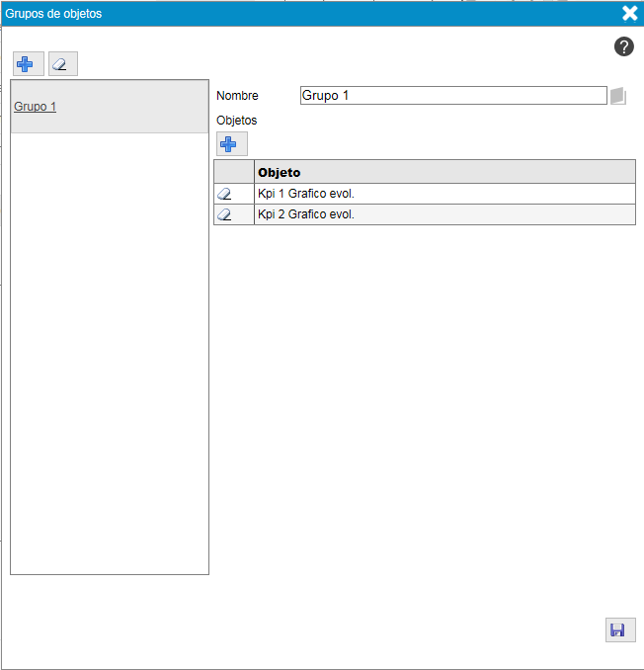Select the Kpi 2 Grafico evol. row
The height and width of the screenshot is (670, 644).
tap(443, 214)
